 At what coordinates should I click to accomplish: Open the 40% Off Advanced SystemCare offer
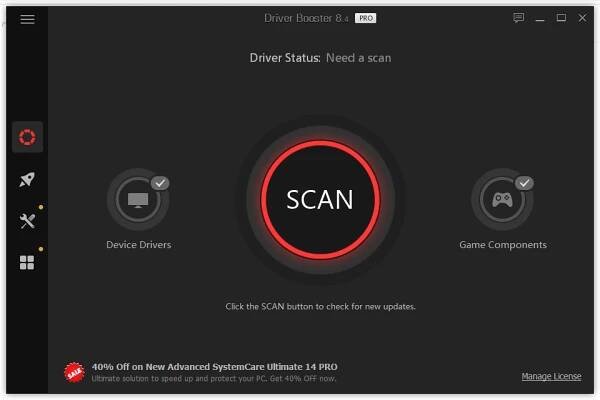215,367
